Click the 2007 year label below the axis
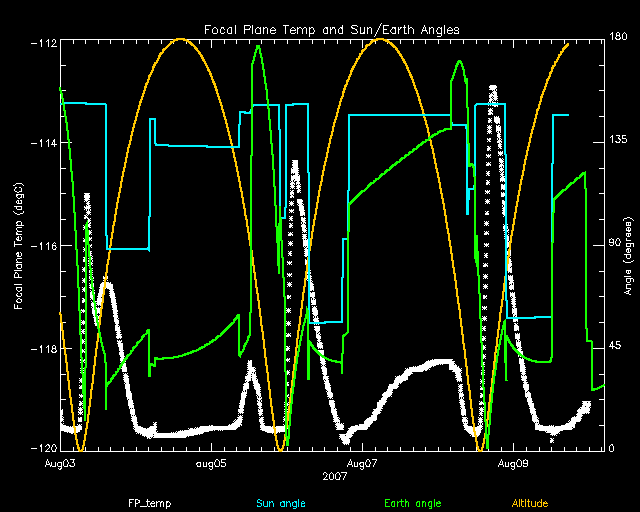The width and height of the screenshot is (640, 512). click(x=335, y=477)
